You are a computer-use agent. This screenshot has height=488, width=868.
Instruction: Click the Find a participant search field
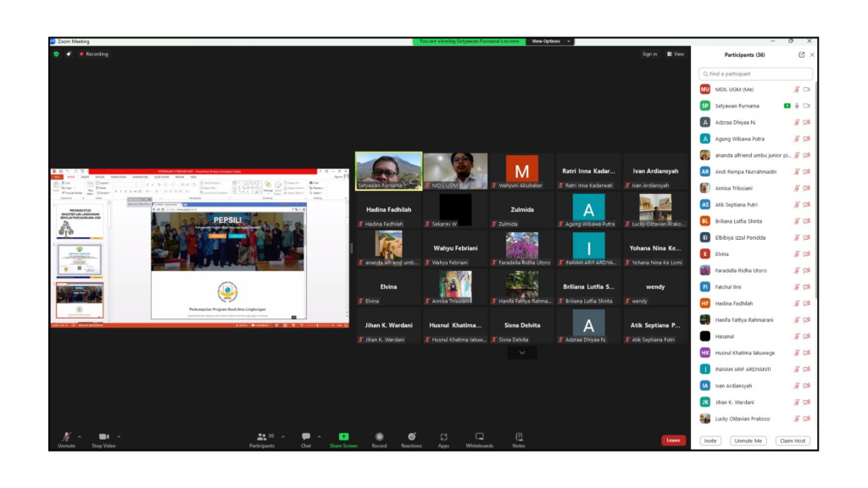755,74
